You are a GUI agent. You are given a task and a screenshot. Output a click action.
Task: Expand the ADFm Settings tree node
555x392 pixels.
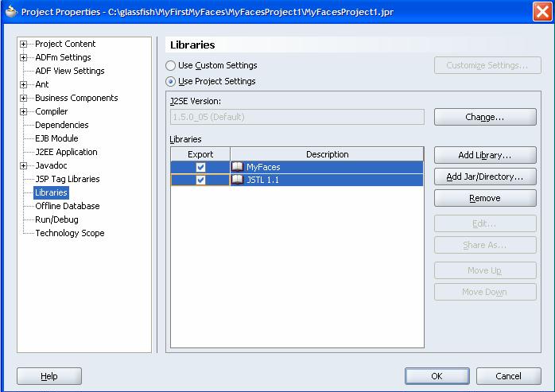tap(23, 57)
